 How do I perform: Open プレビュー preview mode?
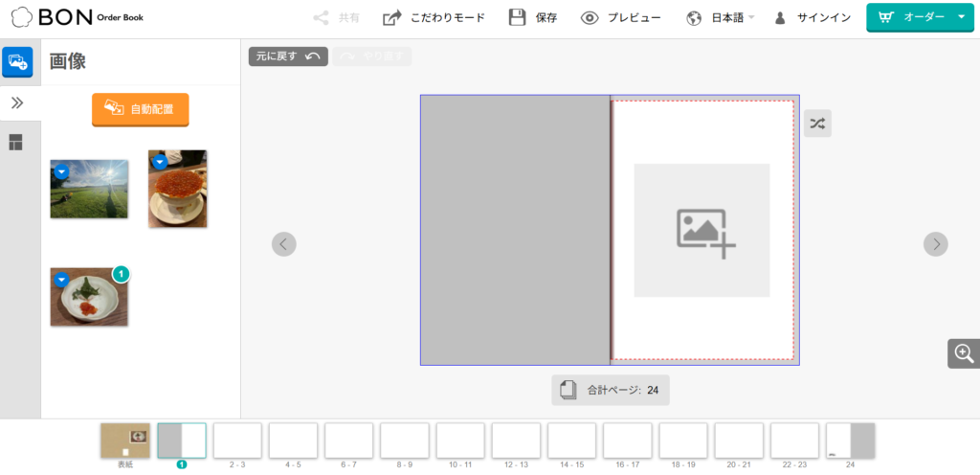tap(620, 17)
